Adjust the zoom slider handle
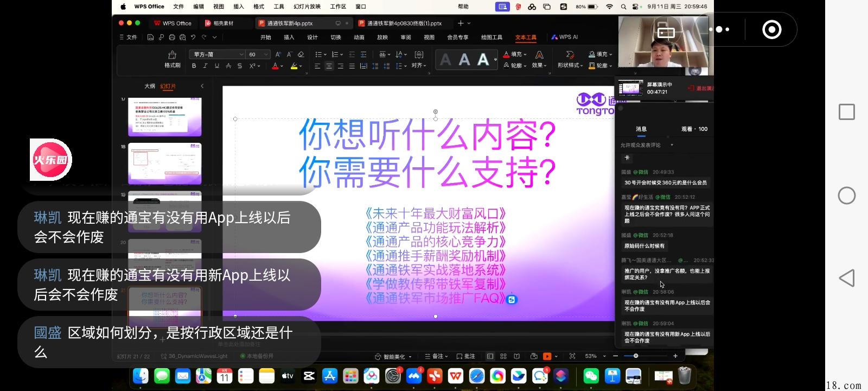 [x=636, y=356]
